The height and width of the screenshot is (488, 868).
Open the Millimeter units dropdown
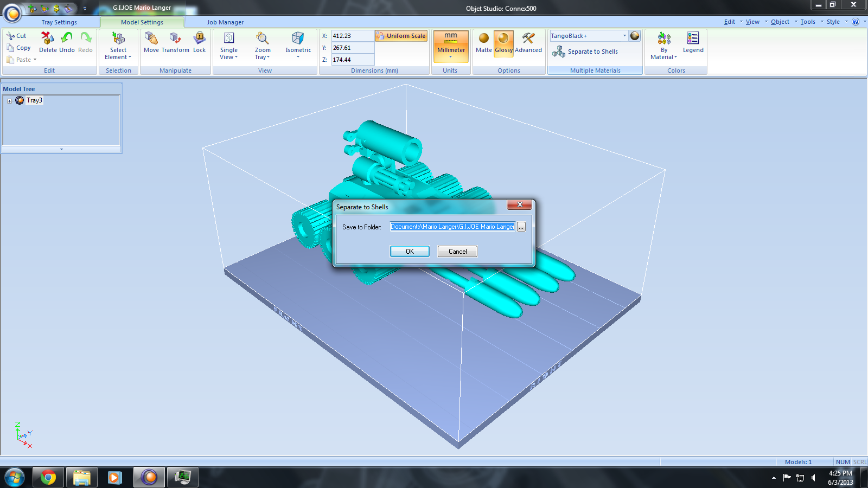(x=451, y=46)
